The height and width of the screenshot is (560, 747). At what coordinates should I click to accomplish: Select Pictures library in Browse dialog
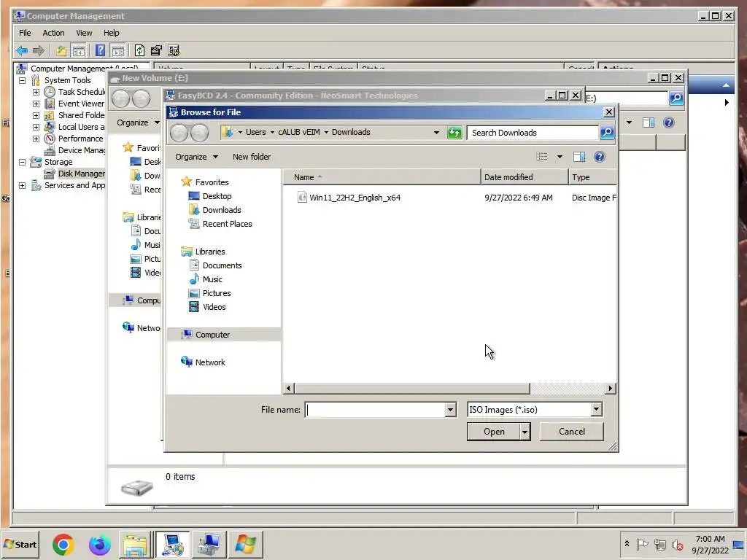point(209,293)
